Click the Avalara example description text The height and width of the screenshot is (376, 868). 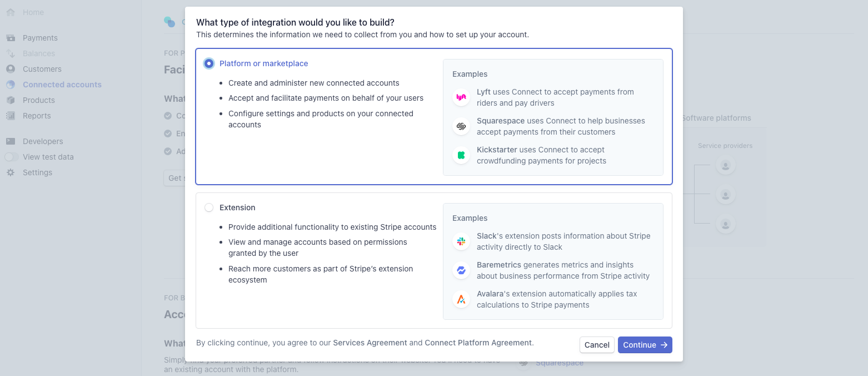point(557,299)
